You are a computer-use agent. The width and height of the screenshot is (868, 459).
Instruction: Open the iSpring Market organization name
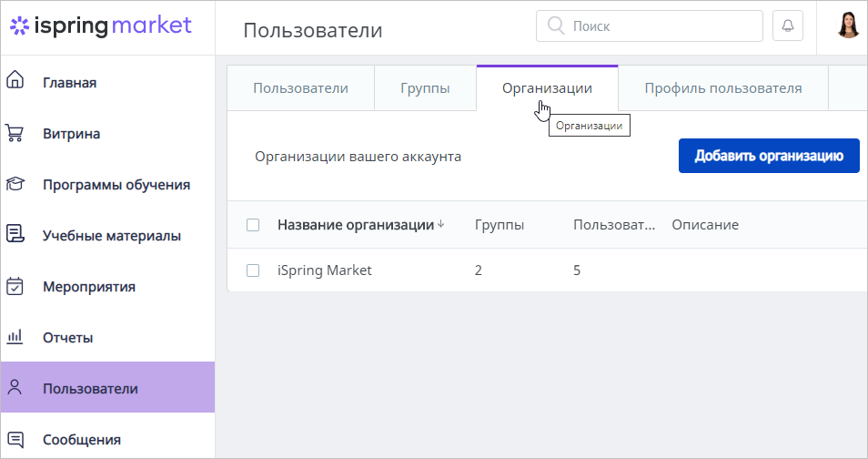click(x=325, y=270)
